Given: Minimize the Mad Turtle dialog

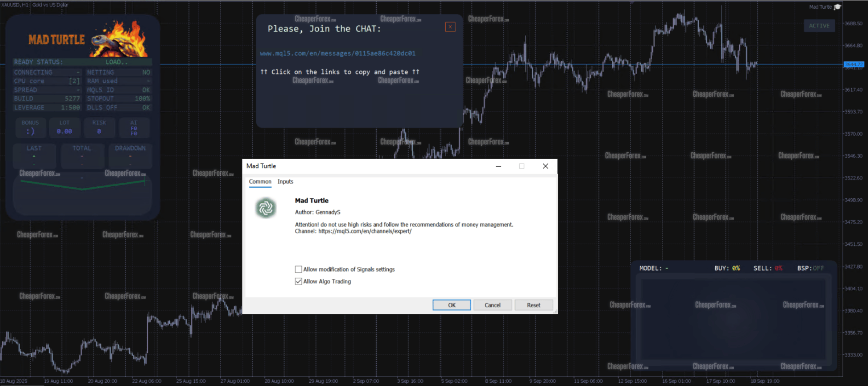Looking at the screenshot, I should [498, 166].
